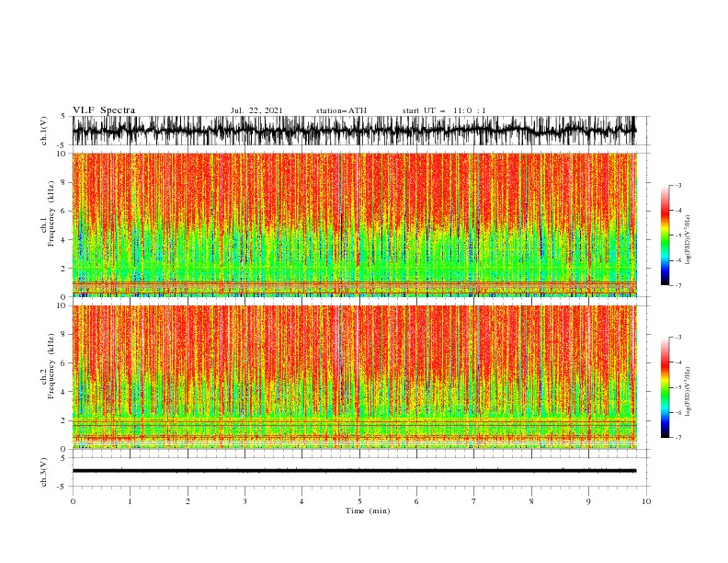Click the ch.2 spectrogram panel
Viewport: 728px width, 563px height.
click(x=355, y=377)
